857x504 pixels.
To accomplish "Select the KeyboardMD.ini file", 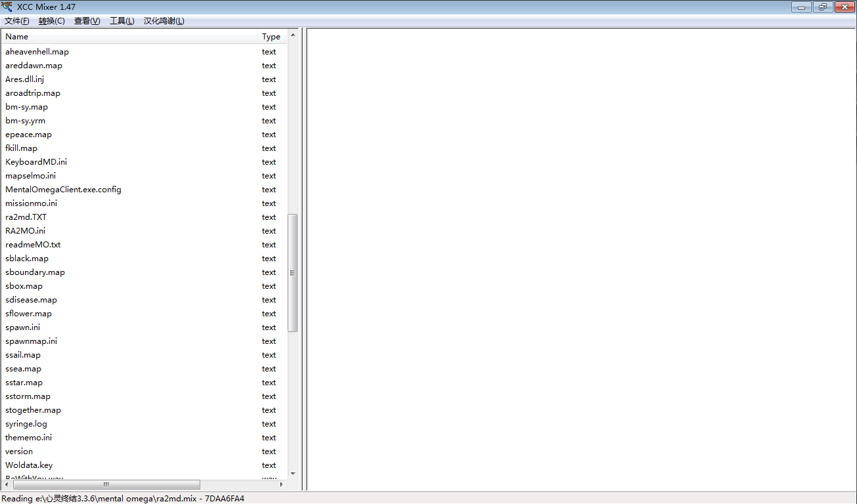I will coord(36,162).
